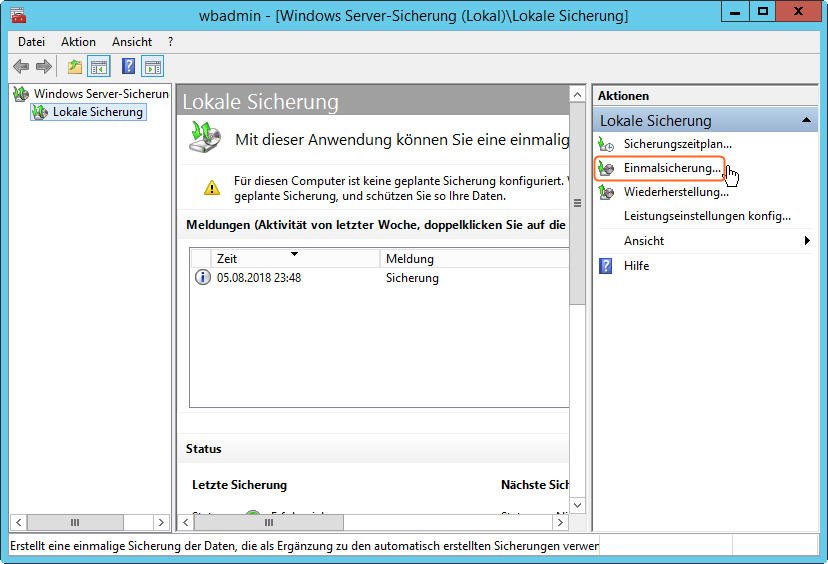Click the Lokale Sicherung tree node icon
The height and width of the screenshot is (564, 828).
tap(40, 112)
